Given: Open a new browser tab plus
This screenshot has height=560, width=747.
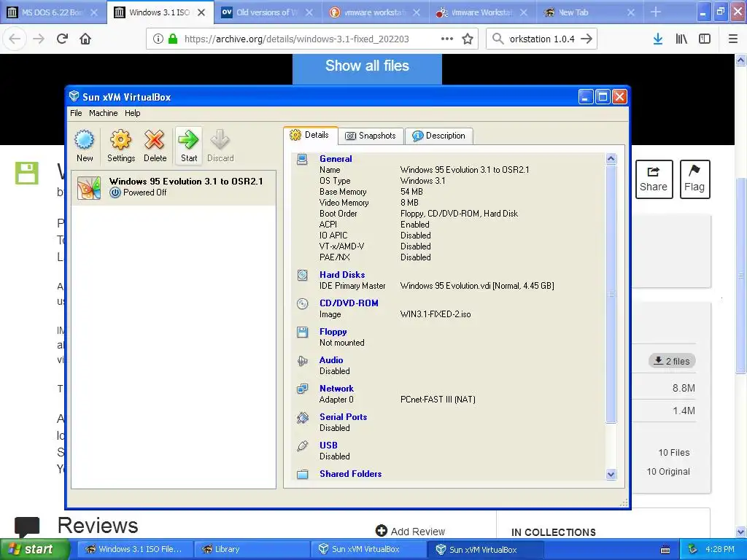Looking at the screenshot, I should 656,12.
